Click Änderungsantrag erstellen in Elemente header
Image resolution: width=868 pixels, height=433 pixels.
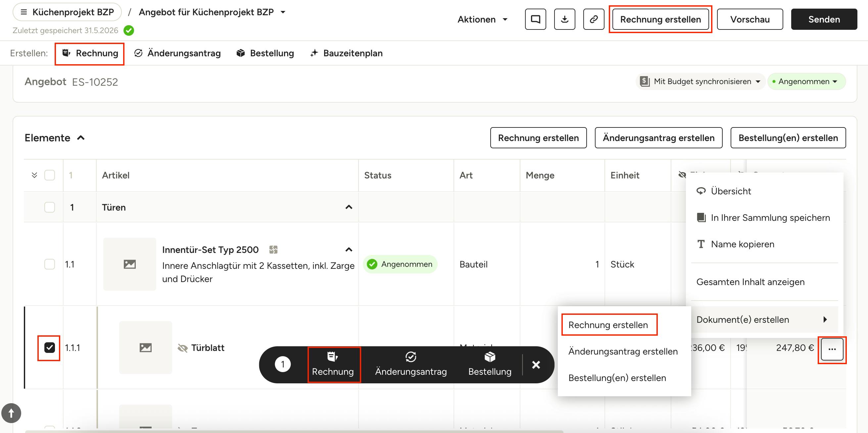pyautogui.click(x=658, y=138)
